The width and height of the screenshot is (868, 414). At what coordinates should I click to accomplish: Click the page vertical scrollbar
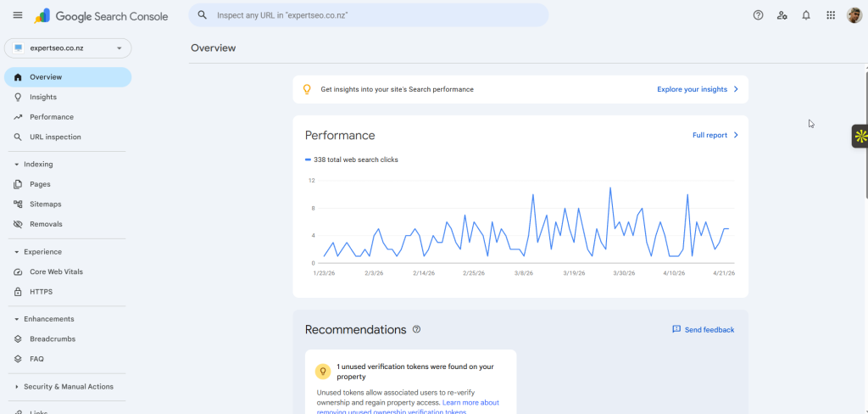865,133
